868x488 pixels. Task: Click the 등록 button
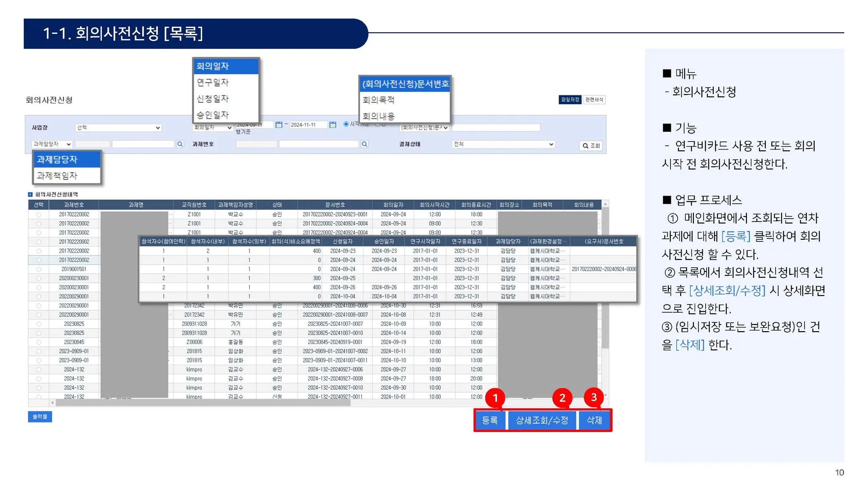[490, 420]
